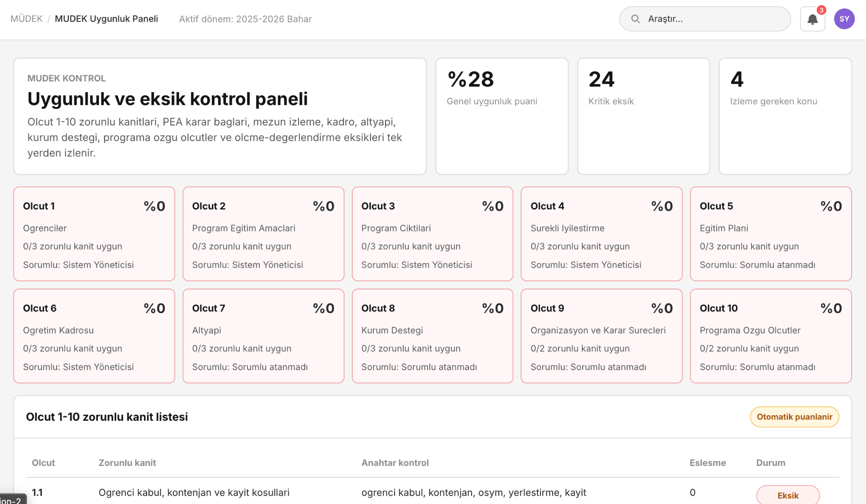Image resolution: width=866 pixels, height=504 pixels.
Task: Select Olcut 10 Programa Ozgu Olcutler card
Action: (770, 336)
